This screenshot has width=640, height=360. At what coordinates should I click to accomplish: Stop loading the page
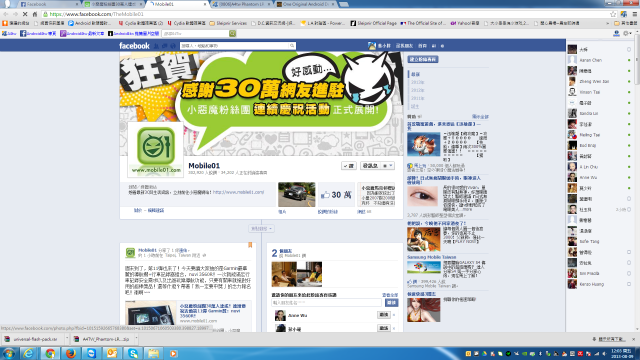tap(25, 14)
